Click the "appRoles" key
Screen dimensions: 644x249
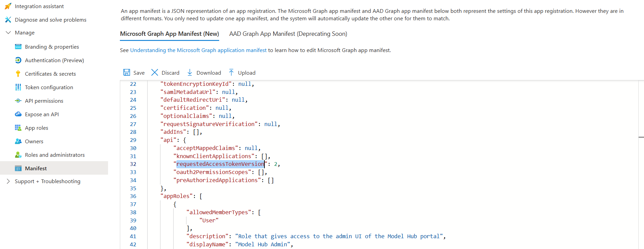[177, 196]
